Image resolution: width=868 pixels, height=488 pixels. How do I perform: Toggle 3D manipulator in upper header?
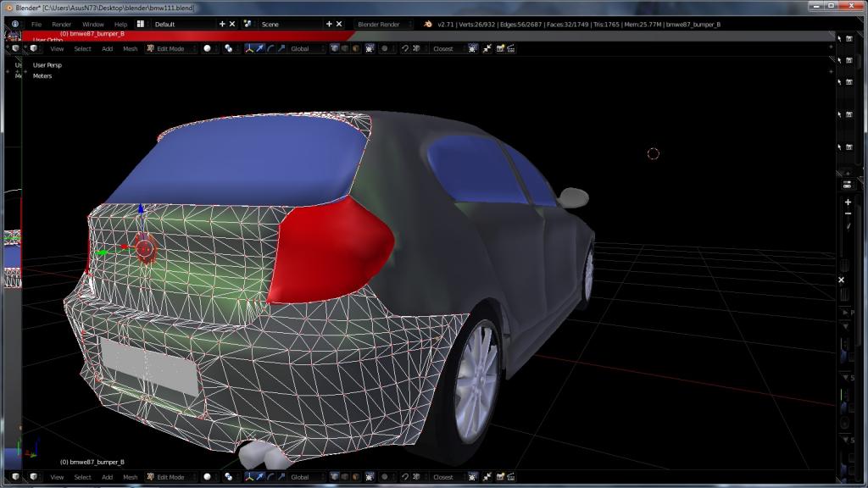(x=249, y=48)
